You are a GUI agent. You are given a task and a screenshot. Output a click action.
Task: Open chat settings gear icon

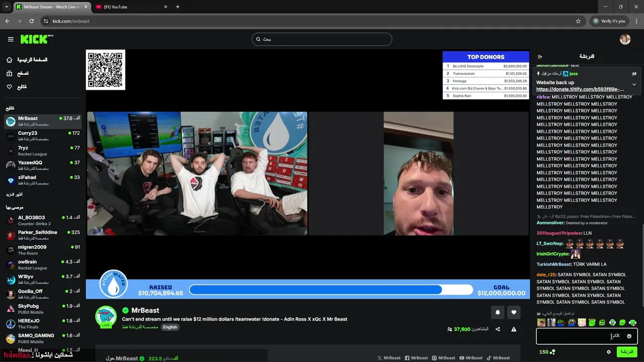[x=608, y=352]
